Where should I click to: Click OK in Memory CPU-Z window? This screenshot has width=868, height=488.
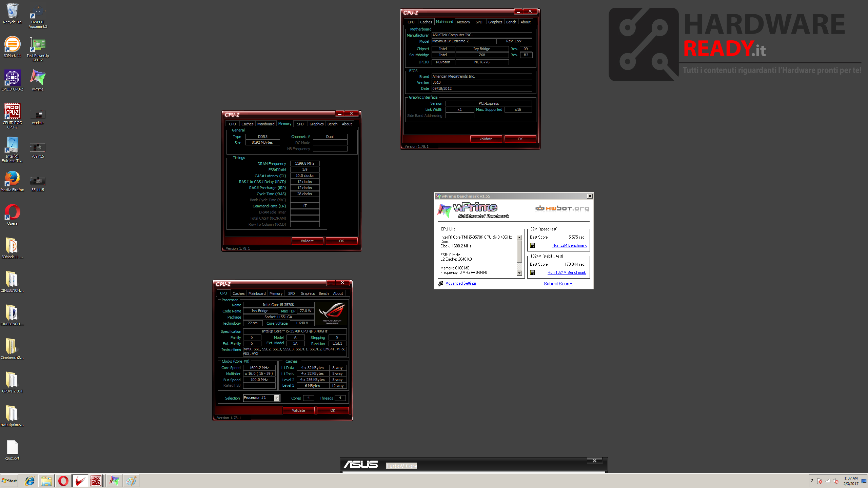pos(341,241)
